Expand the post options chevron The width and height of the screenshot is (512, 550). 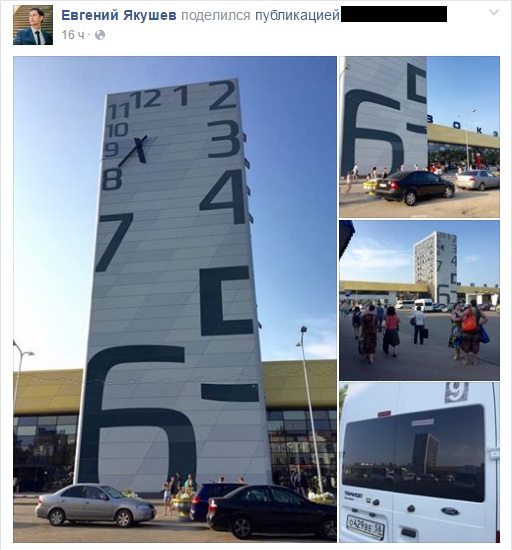494,13
